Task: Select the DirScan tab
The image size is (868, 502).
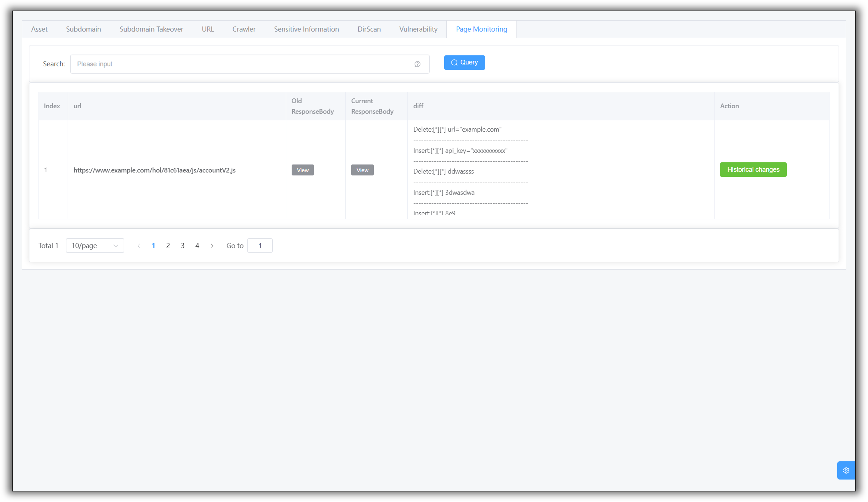Action: click(x=369, y=29)
